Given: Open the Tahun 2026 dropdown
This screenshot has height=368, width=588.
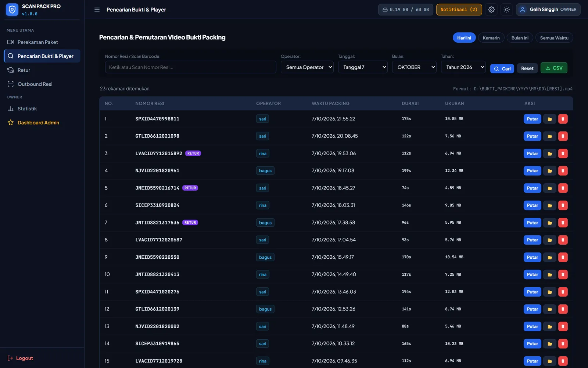Looking at the screenshot, I should pyautogui.click(x=463, y=67).
